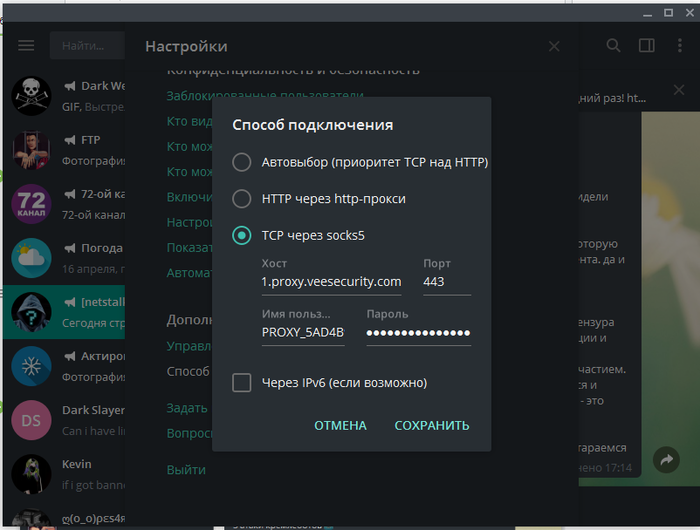
Task: Enable the Через IPv6 checkbox
Action: (241, 383)
